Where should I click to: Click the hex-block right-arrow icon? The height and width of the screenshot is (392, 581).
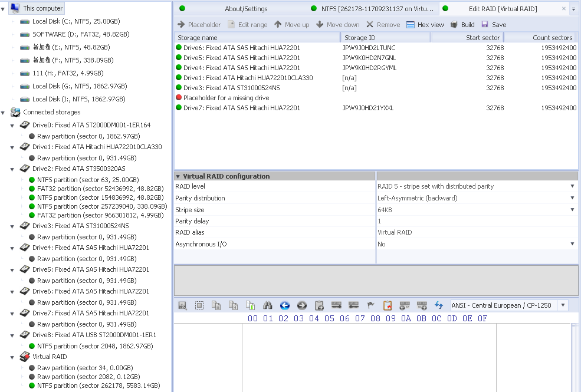tap(336, 305)
